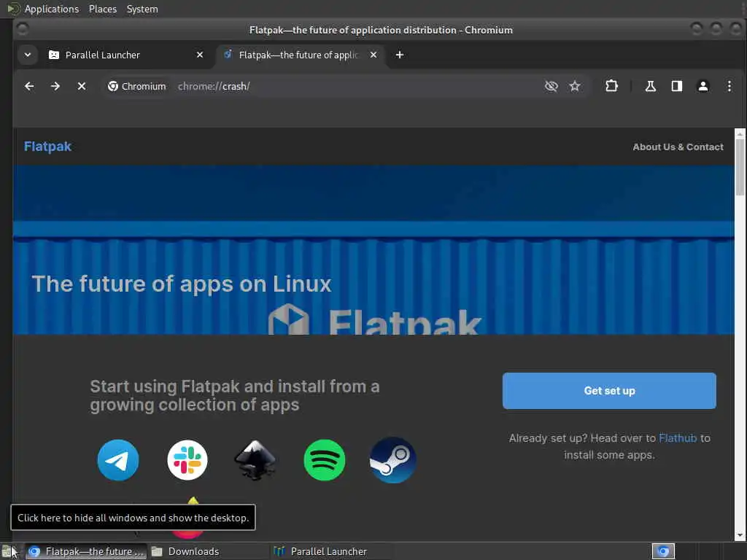Toggle the side panel
The width and height of the screenshot is (747, 560).
[x=676, y=86]
